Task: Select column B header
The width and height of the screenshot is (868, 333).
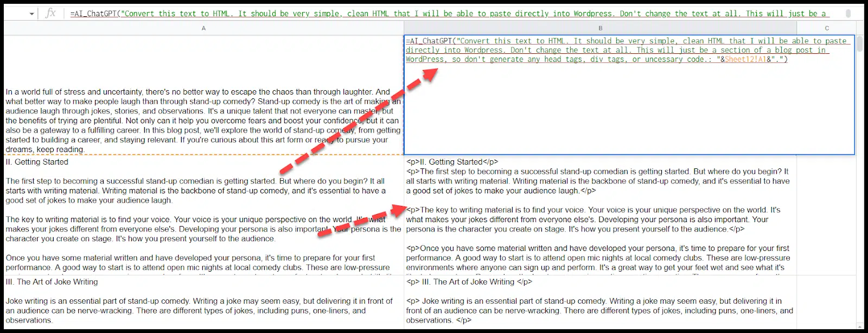Action: coord(601,28)
